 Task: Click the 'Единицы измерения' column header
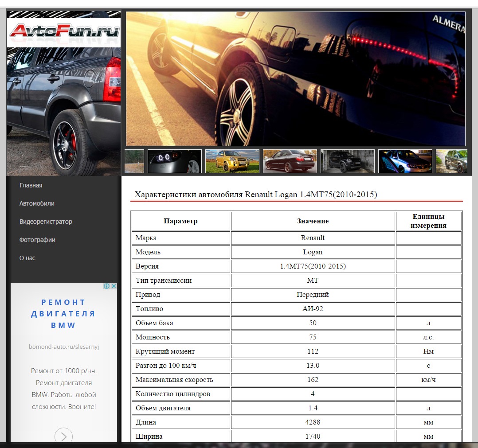coord(429,221)
